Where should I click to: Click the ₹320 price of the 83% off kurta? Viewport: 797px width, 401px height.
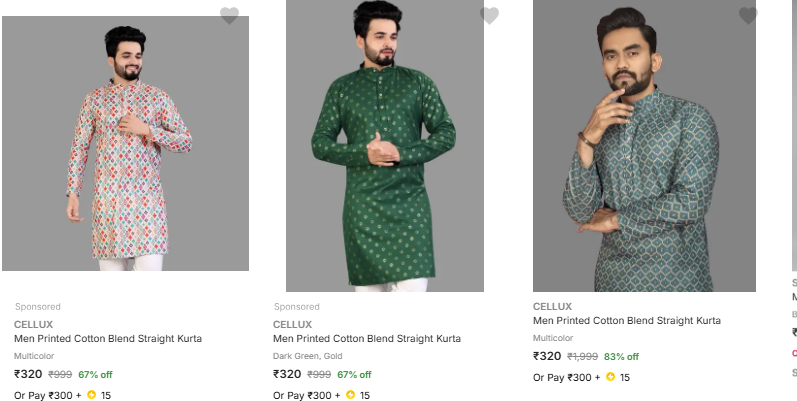[547, 356]
